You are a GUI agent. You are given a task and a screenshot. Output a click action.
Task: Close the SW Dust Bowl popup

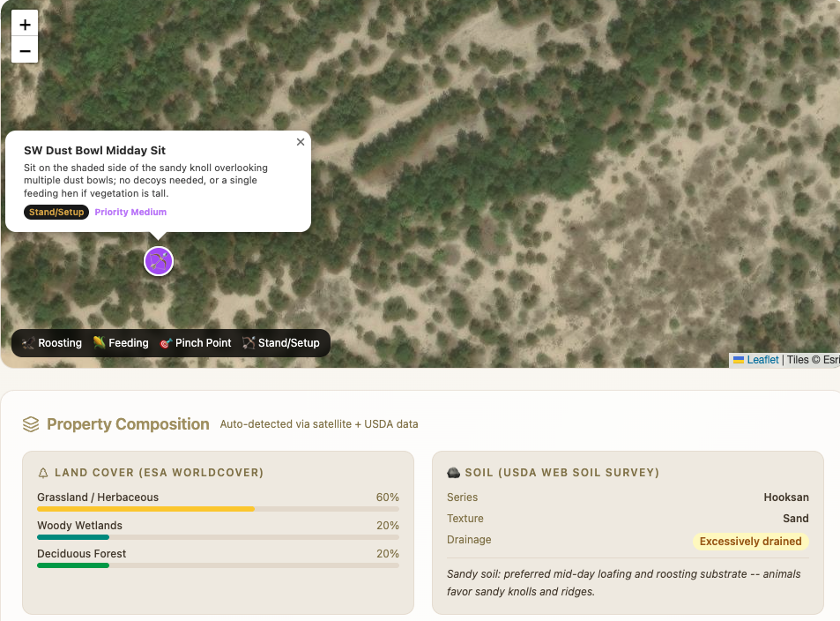click(301, 141)
